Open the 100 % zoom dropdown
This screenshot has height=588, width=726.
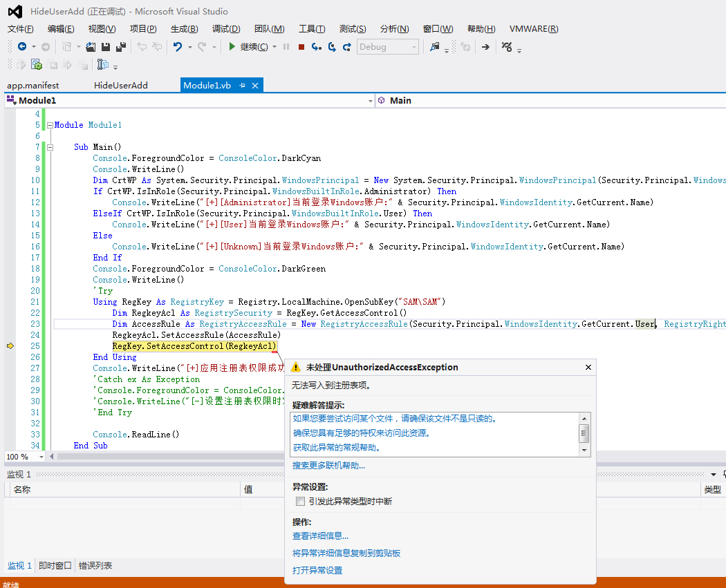pos(41,457)
